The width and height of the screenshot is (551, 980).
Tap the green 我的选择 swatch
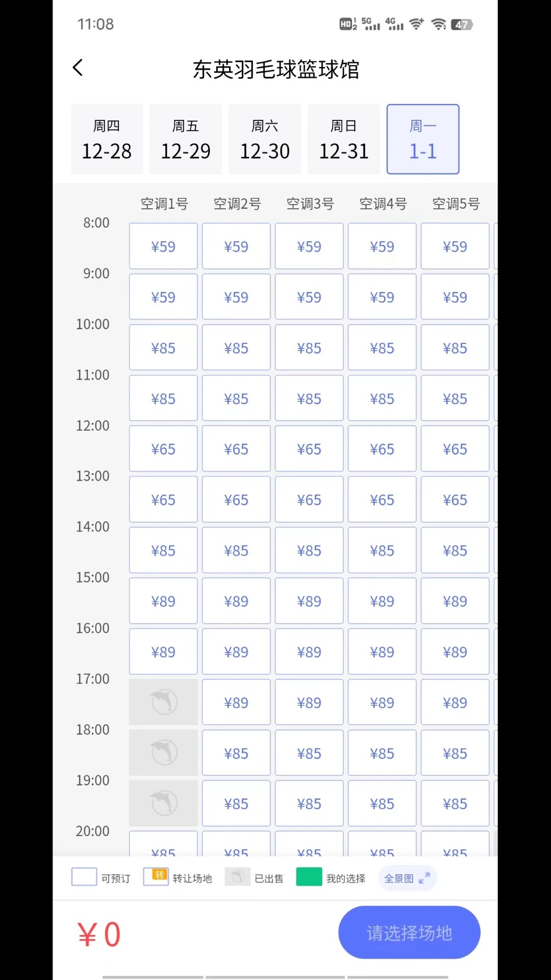coord(309,877)
